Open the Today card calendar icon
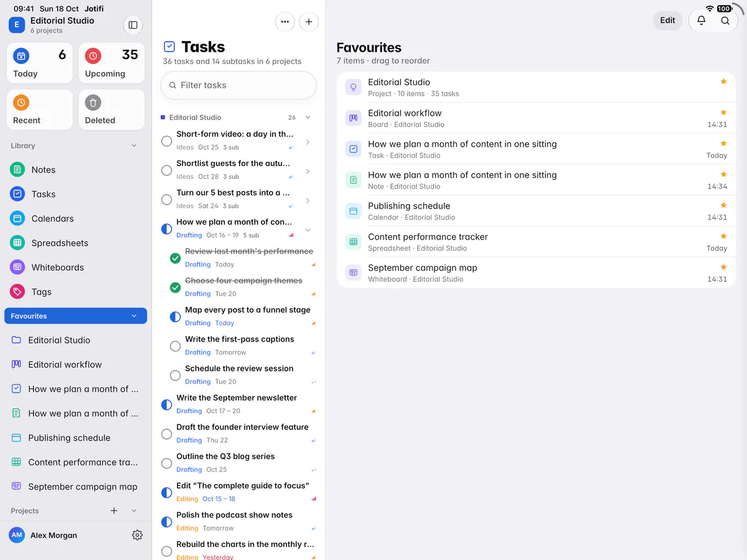 [21, 56]
